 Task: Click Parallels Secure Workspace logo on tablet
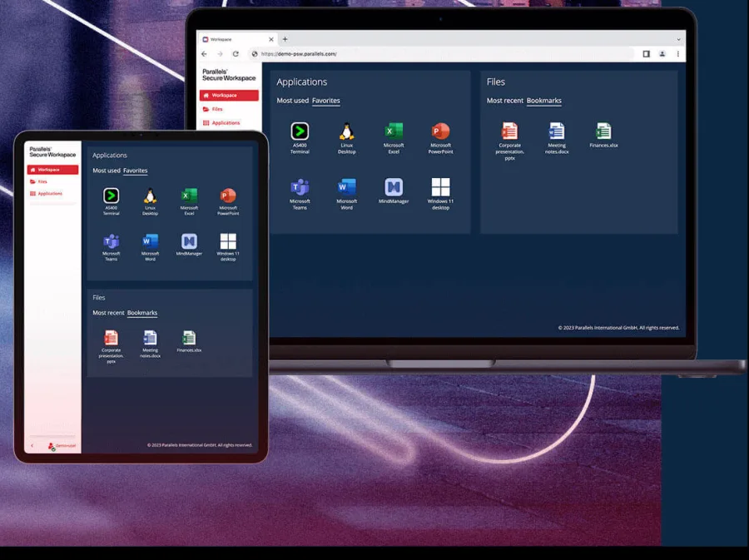52,151
